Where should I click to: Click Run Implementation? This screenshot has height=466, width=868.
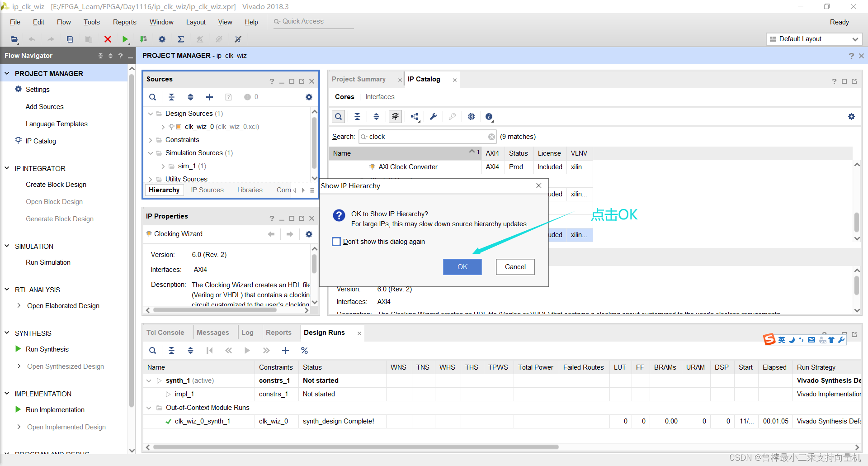[55, 410]
